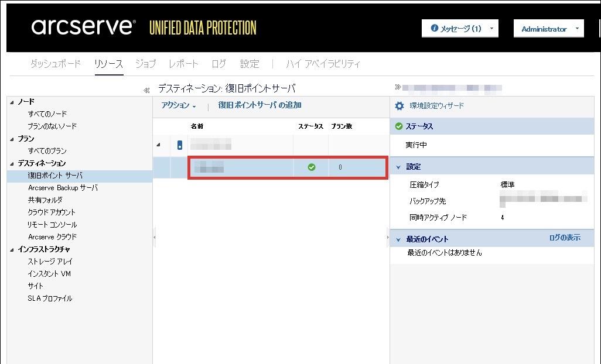The height and width of the screenshot is (364, 601).
Task: Switch to the リソース tab
Action: (109, 64)
